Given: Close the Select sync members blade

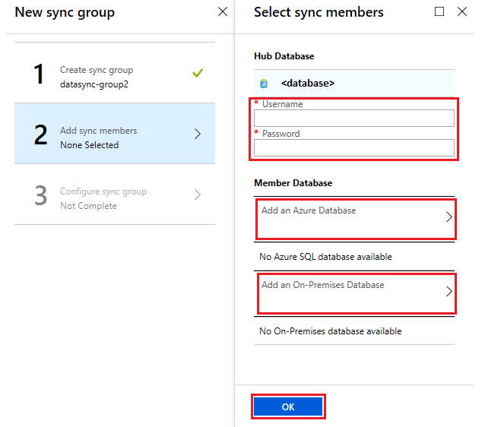Looking at the screenshot, I should tap(461, 11).
